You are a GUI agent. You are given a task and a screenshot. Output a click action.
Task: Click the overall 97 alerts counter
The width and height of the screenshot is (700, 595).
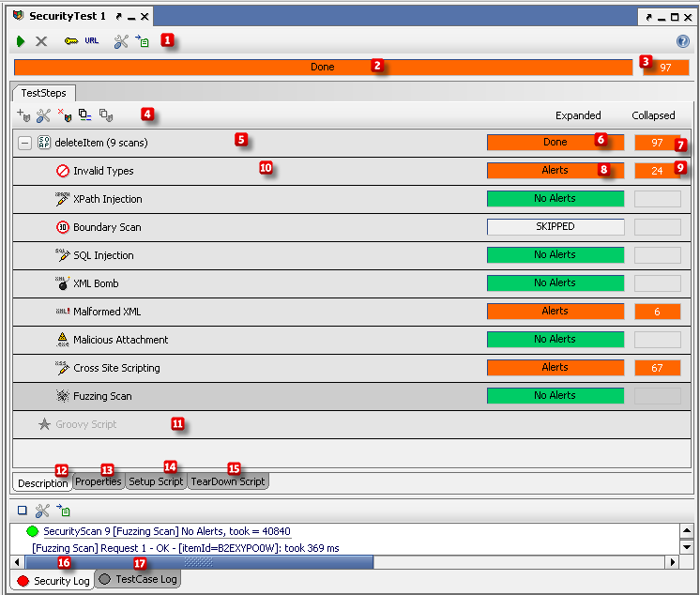[x=665, y=68]
